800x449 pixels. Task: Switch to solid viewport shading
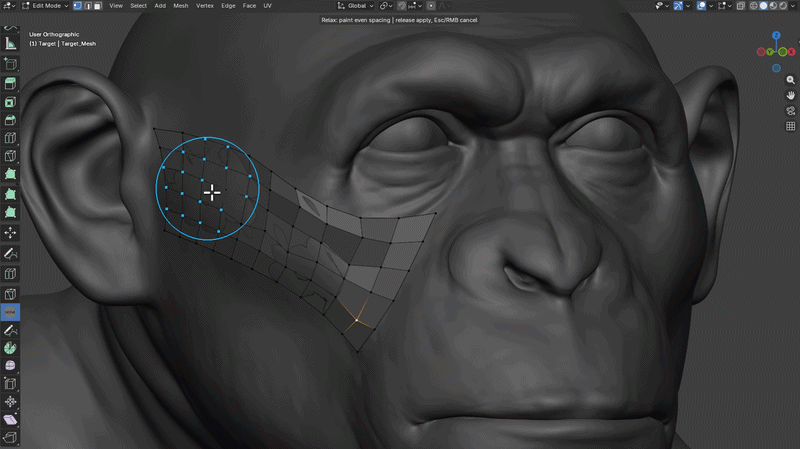click(764, 6)
